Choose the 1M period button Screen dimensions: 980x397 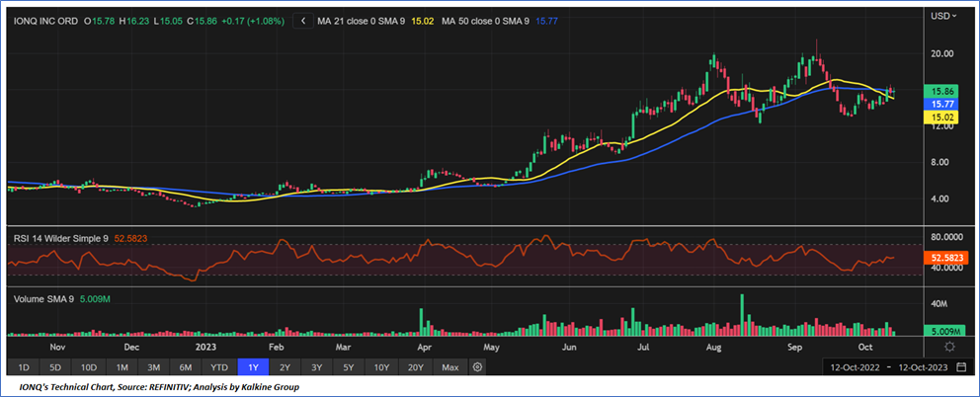122,367
